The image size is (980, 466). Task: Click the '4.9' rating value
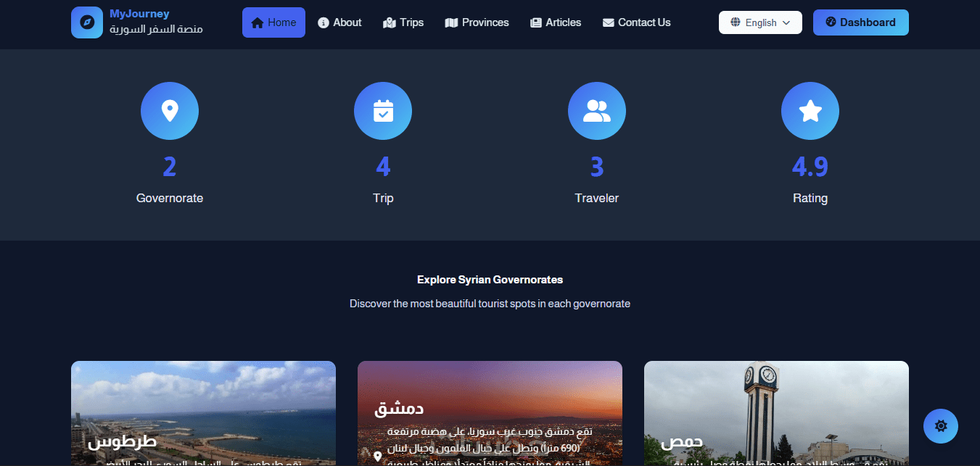810,167
